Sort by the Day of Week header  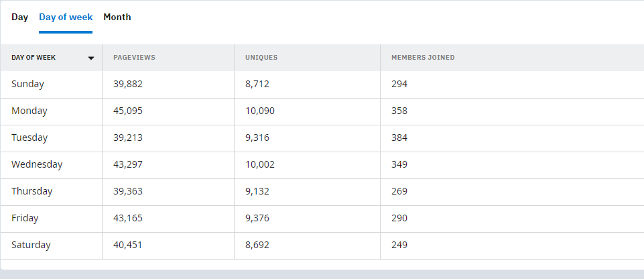(x=34, y=58)
